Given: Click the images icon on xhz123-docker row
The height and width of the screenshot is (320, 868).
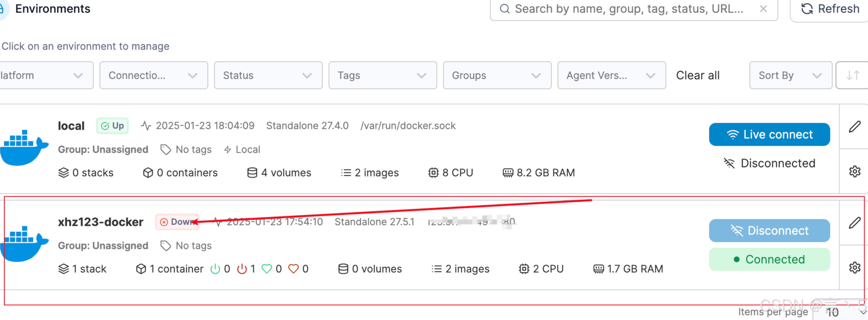Looking at the screenshot, I should (x=436, y=269).
